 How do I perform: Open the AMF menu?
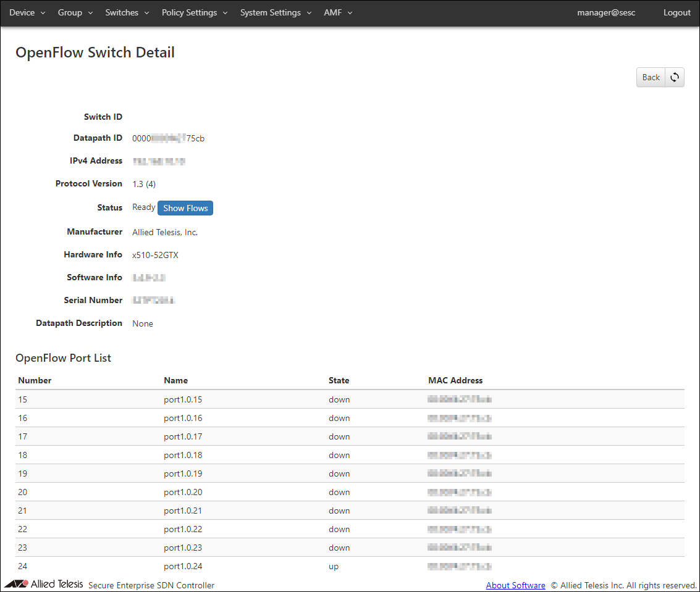tap(338, 12)
